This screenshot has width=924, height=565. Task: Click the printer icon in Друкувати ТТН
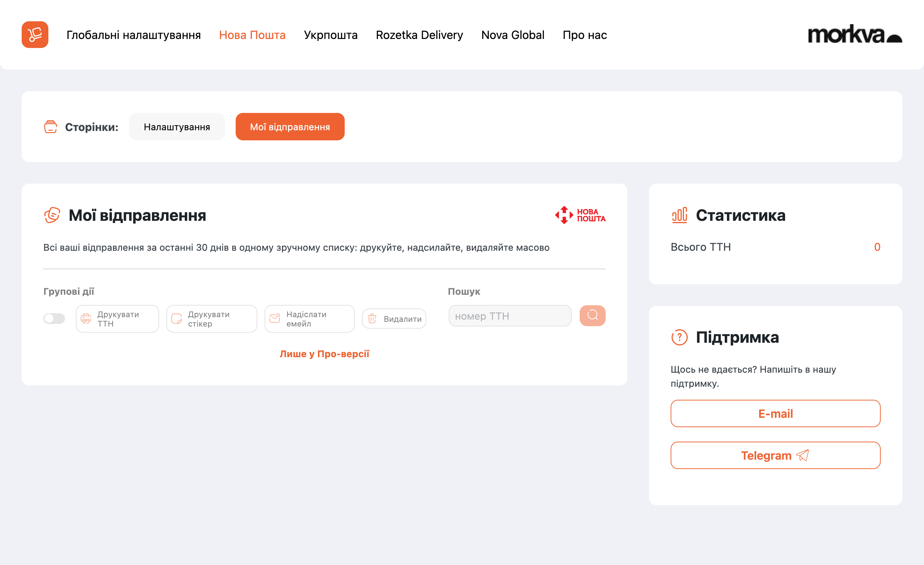(x=86, y=319)
